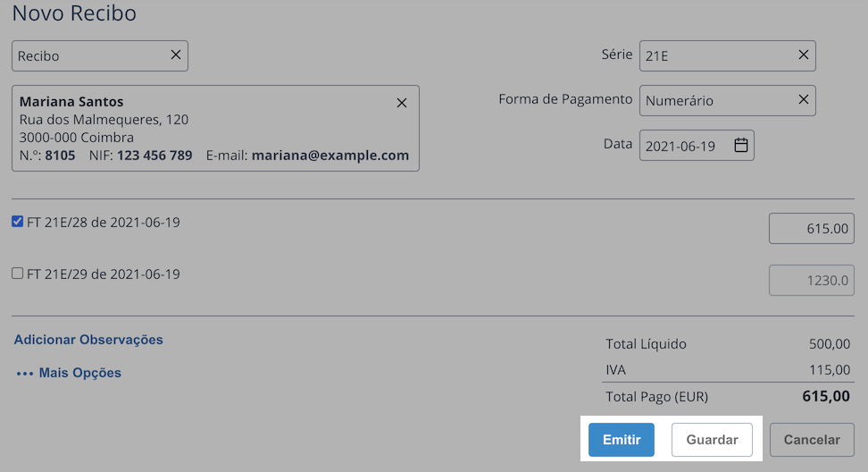Clear the Série 21E selection
Image resolution: width=868 pixels, height=472 pixels.
(803, 55)
